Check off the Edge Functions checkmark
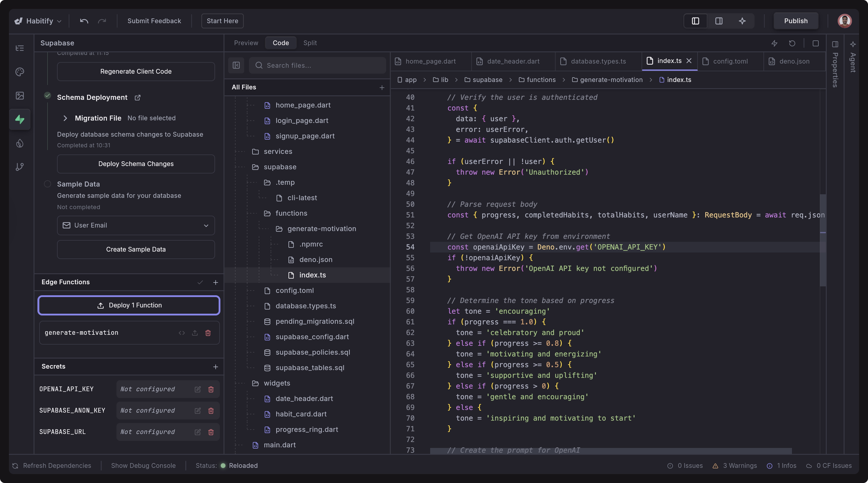The image size is (868, 483). coord(200,282)
